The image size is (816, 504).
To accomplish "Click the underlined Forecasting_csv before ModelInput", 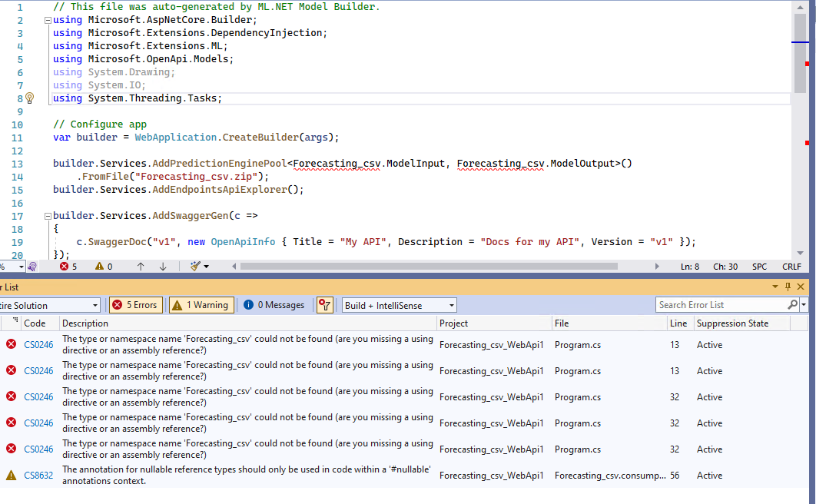I will [x=337, y=164].
